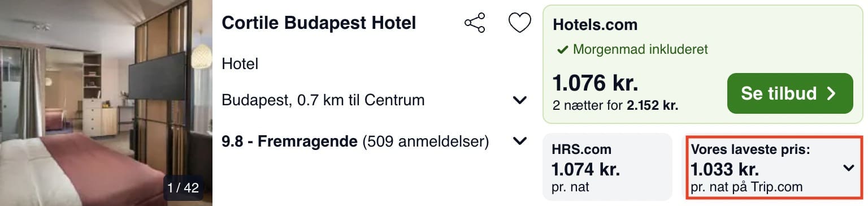
Task: Open the 509 anmeldelser reviews
Action: [x=426, y=141]
